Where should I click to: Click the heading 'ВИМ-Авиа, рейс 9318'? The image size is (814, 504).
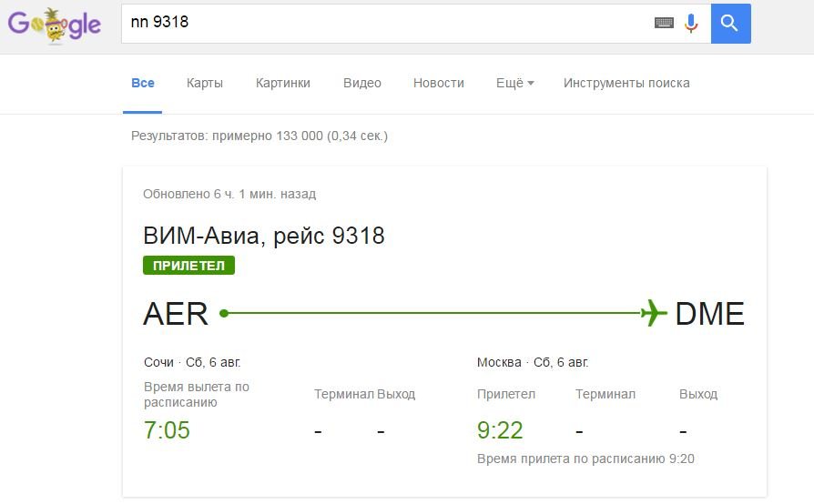click(x=264, y=236)
